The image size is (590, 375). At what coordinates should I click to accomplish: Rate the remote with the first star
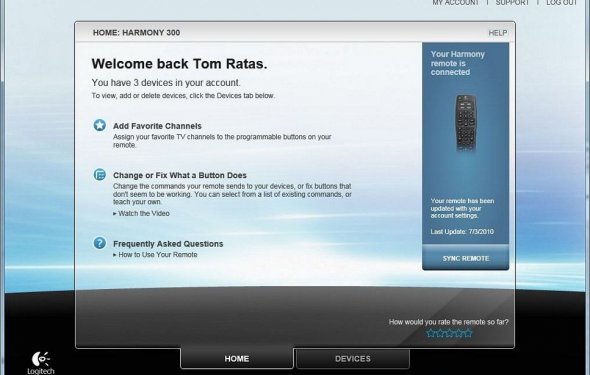point(431,333)
